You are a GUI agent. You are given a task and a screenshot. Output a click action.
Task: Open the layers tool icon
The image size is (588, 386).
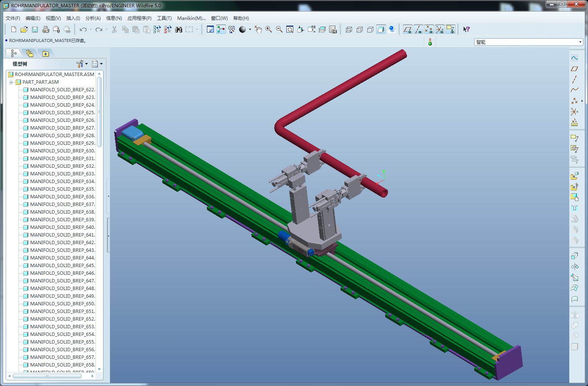coord(322,29)
